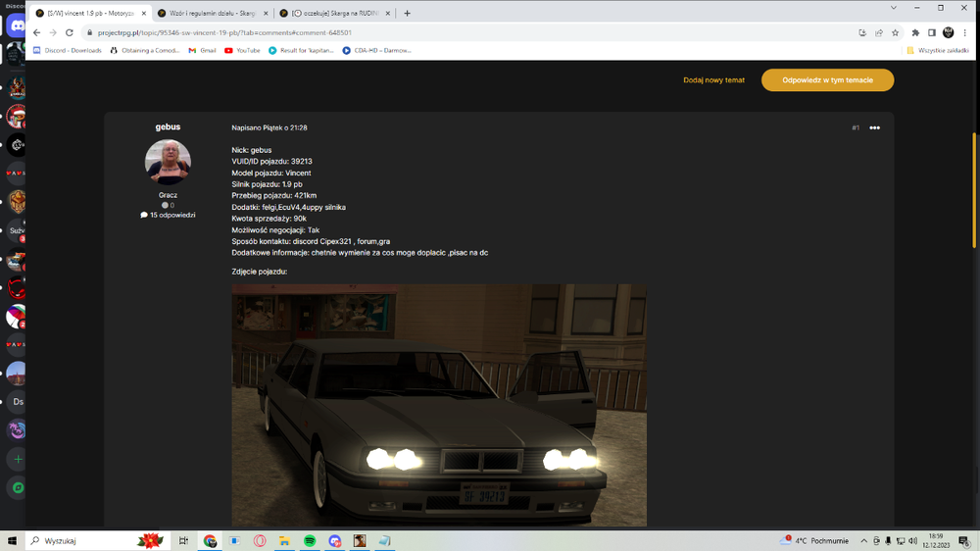Open "Result for 'kapitan..." bookmark
Viewport: 980px width, 551px height.
pos(301,51)
